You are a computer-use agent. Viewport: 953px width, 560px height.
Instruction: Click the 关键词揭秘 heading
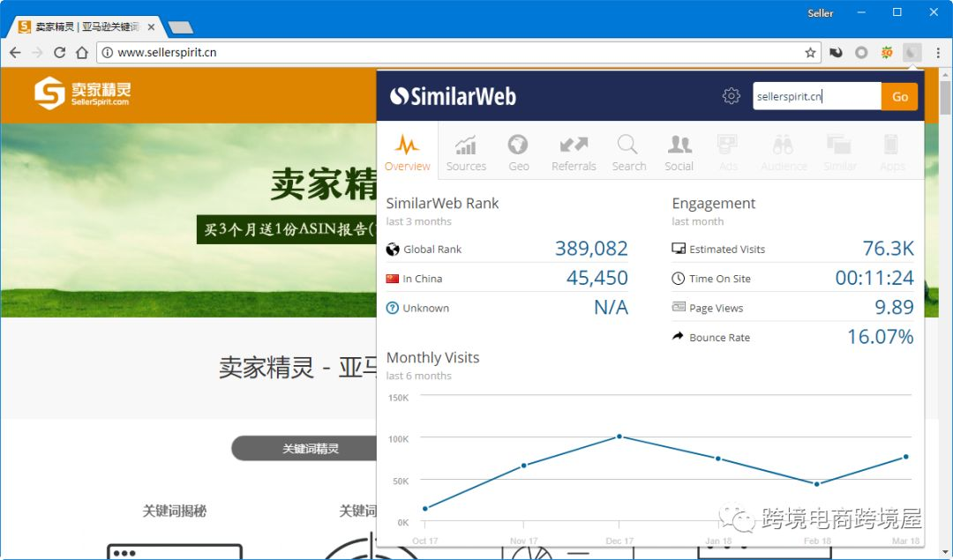175,511
